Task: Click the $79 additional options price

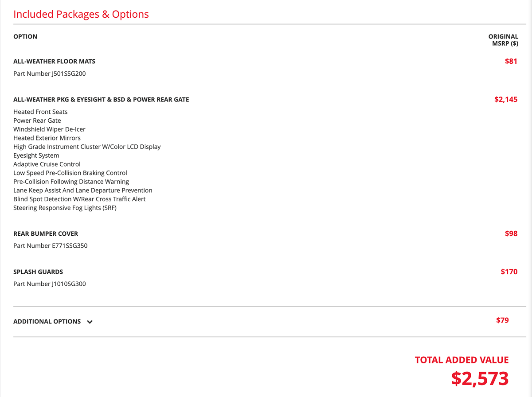Action: [x=502, y=320]
